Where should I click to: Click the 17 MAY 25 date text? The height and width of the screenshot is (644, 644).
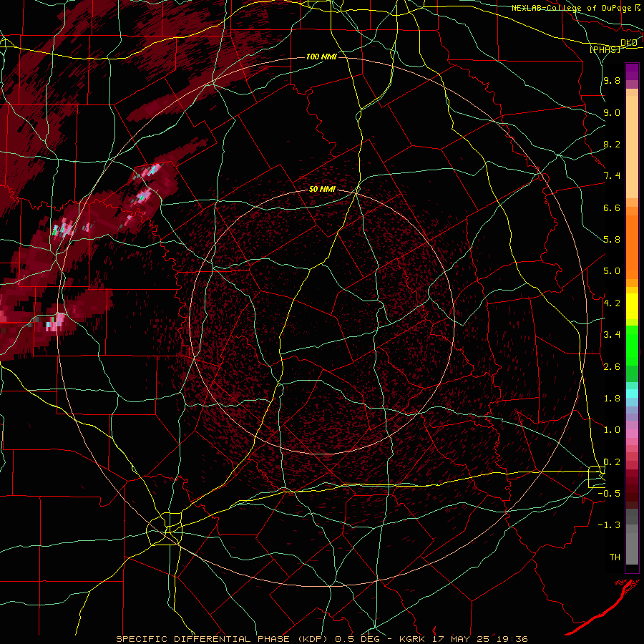click(460, 639)
